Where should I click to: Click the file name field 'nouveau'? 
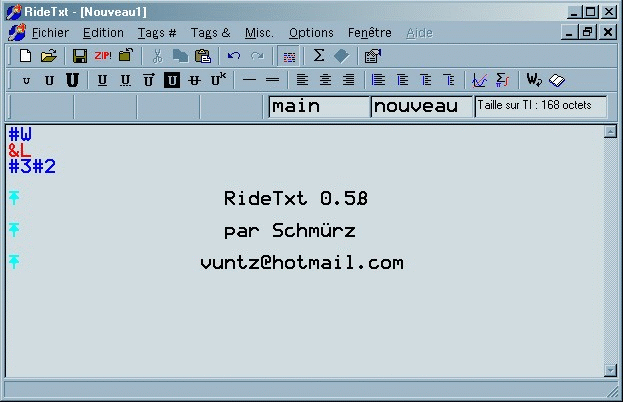coord(422,106)
